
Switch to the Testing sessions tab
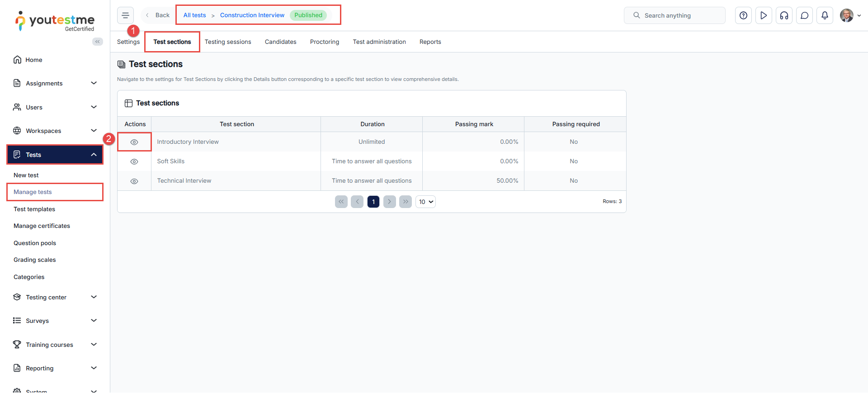[x=228, y=42]
